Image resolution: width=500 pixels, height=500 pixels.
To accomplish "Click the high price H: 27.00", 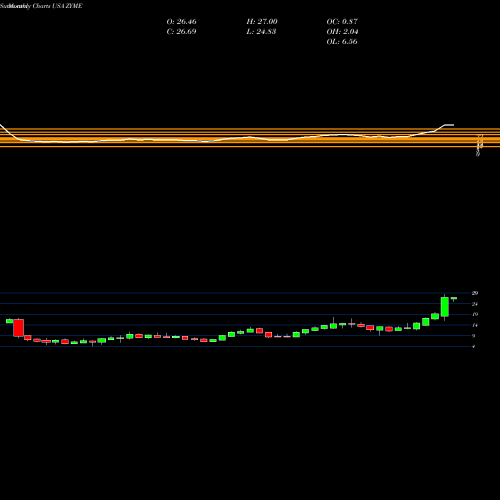I will [x=262, y=22].
